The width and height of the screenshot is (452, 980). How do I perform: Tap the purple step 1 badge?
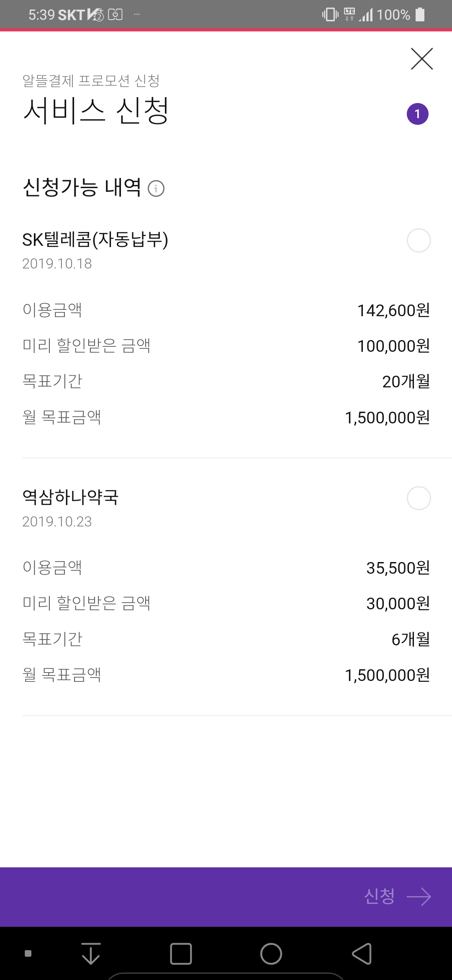click(x=417, y=114)
